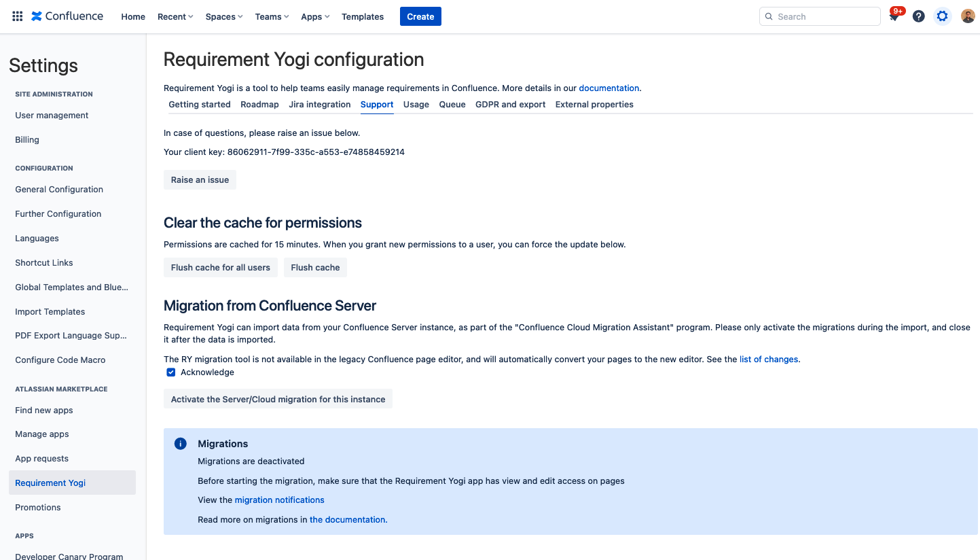Click the Raise an issue button
Screen dimensions: 980x560
pyautogui.click(x=200, y=180)
